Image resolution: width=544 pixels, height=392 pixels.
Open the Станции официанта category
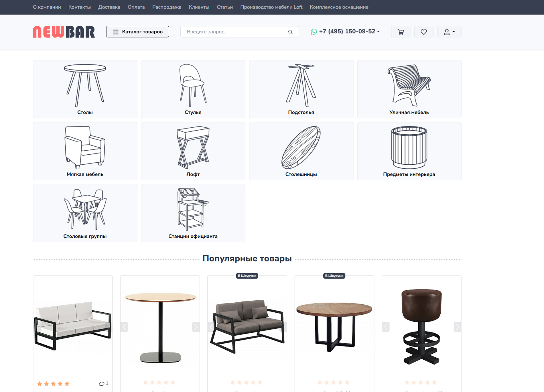[193, 213]
